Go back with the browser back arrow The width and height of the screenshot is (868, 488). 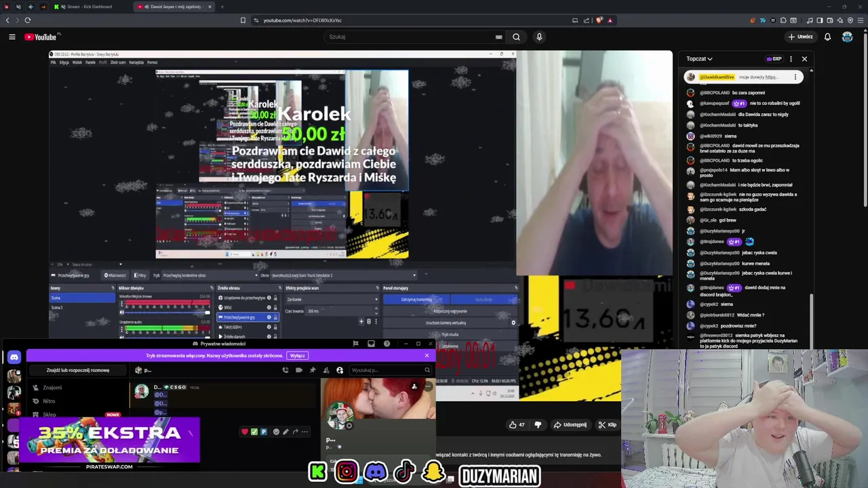[7, 20]
